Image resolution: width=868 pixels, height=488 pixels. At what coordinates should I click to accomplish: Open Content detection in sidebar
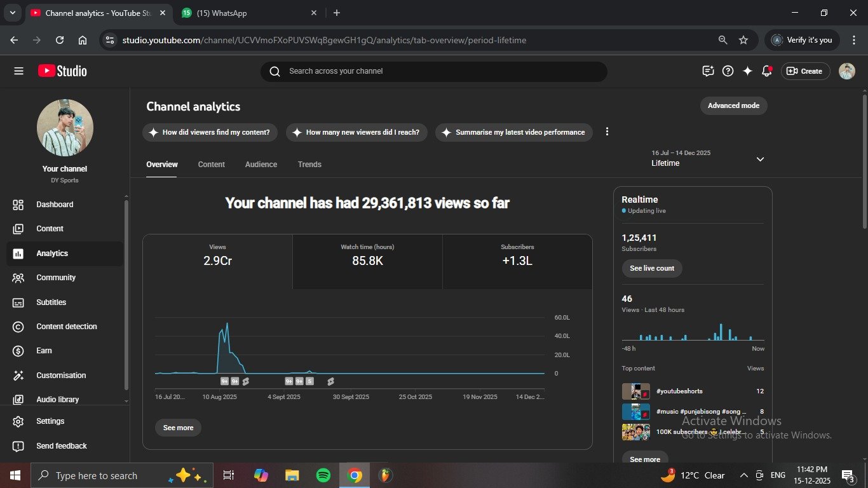pos(66,327)
